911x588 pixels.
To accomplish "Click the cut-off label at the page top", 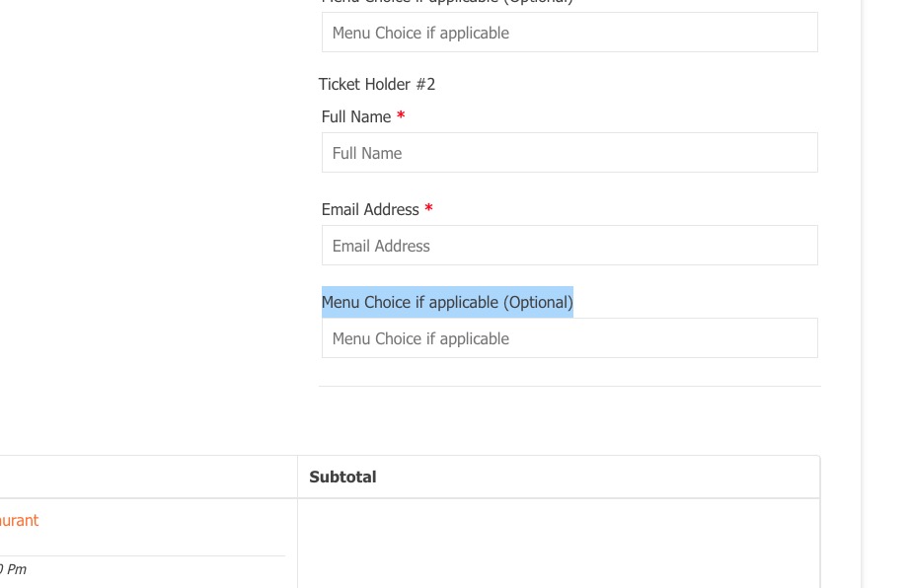I will point(447,2).
